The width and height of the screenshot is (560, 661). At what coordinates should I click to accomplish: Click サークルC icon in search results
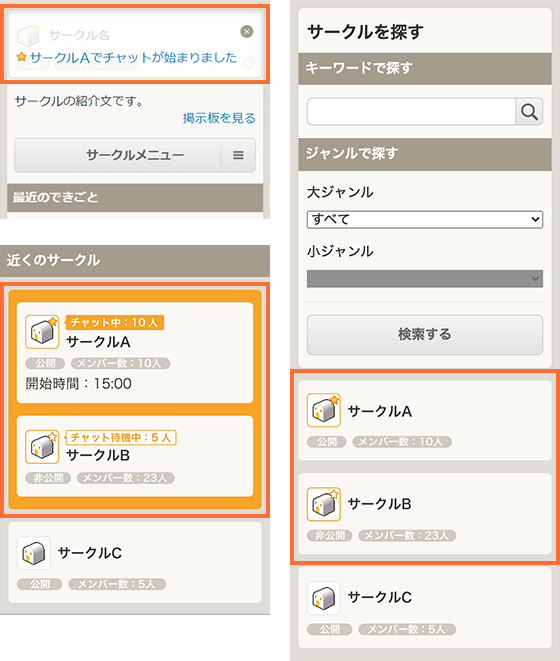tap(323, 598)
